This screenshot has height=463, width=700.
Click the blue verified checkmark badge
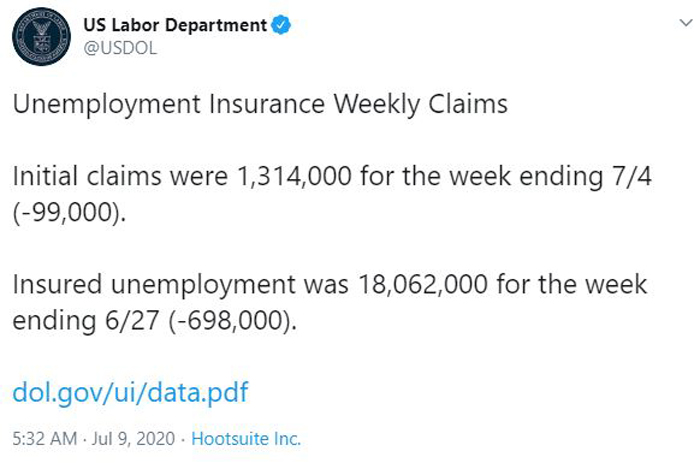281,25
